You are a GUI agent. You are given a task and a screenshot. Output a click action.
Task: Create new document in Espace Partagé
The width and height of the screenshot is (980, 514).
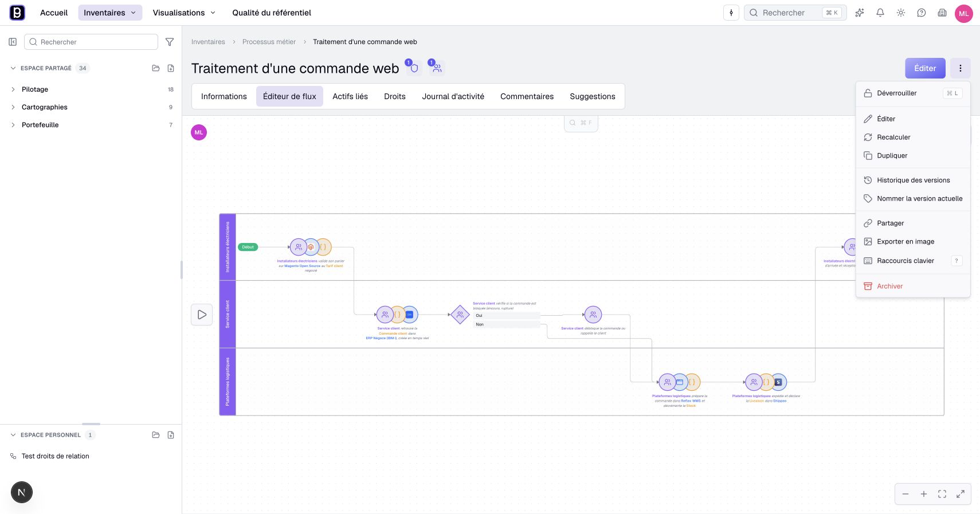click(171, 68)
